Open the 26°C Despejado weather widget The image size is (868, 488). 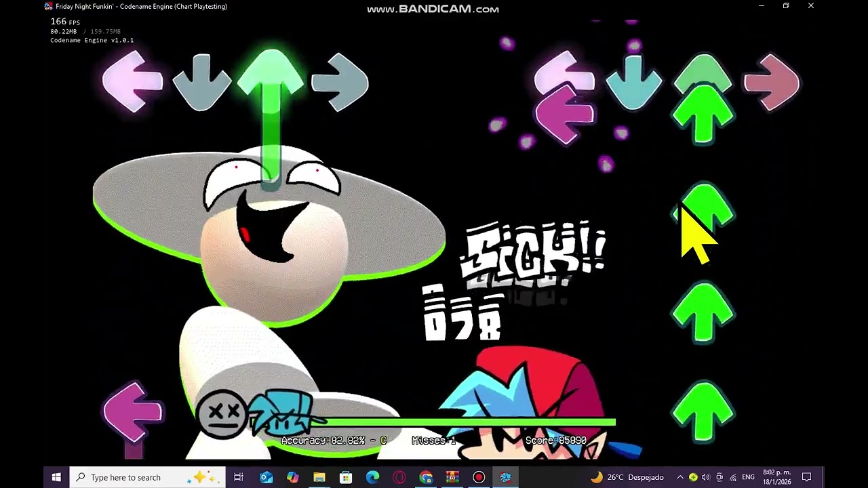coord(627,477)
